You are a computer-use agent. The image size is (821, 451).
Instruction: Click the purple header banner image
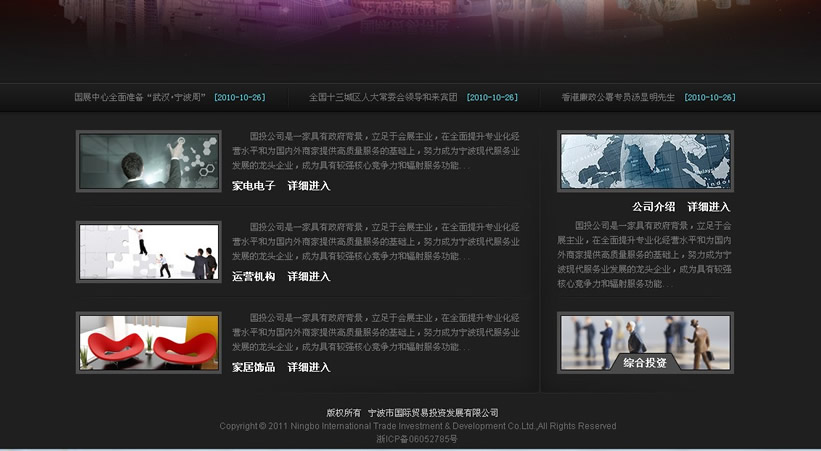410,30
